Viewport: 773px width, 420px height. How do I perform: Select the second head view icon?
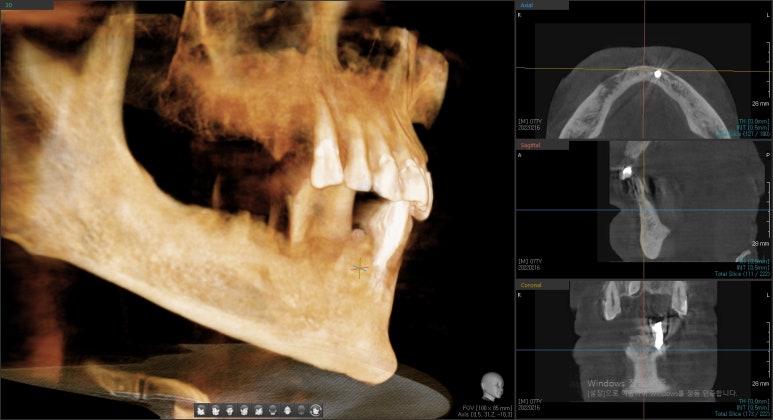215,410
